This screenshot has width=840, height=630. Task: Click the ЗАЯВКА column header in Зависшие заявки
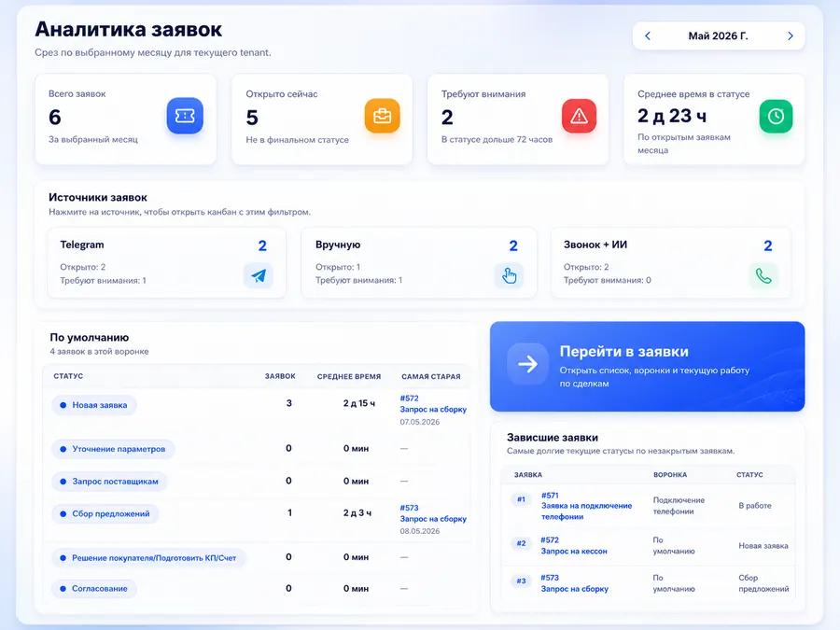click(x=528, y=475)
